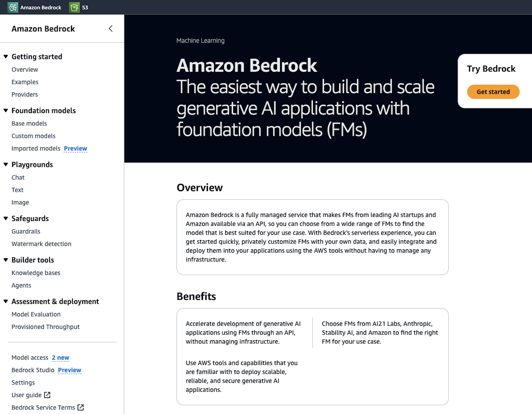This screenshot has height=414, width=532.
Task: Click the Machine Learning breadcrumb text
Action: point(200,41)
